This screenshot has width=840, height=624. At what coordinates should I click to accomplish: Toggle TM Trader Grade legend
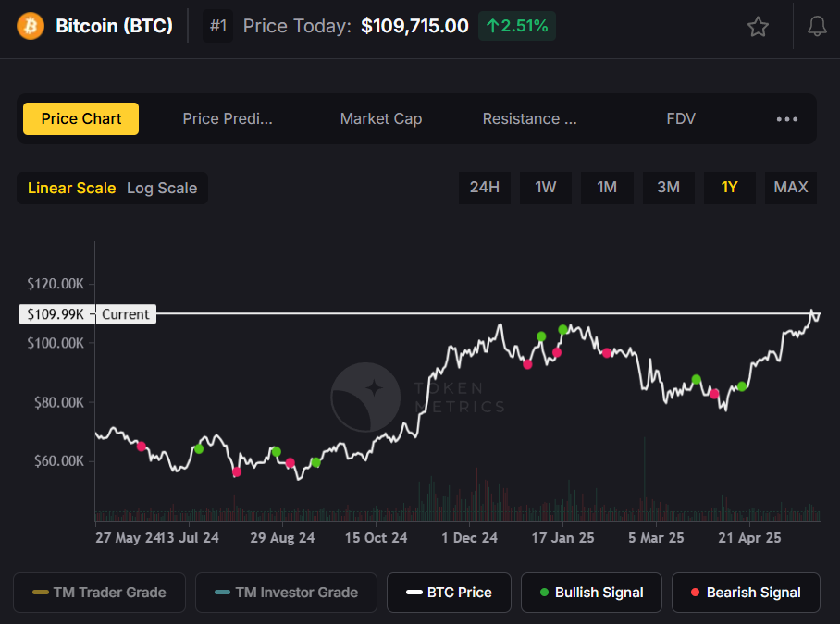pos(100,593)
